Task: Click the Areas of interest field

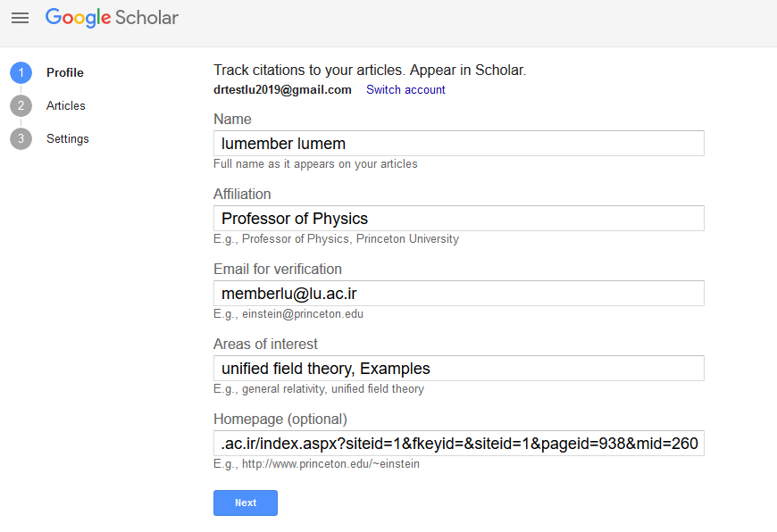Action: tap(459, 368)
